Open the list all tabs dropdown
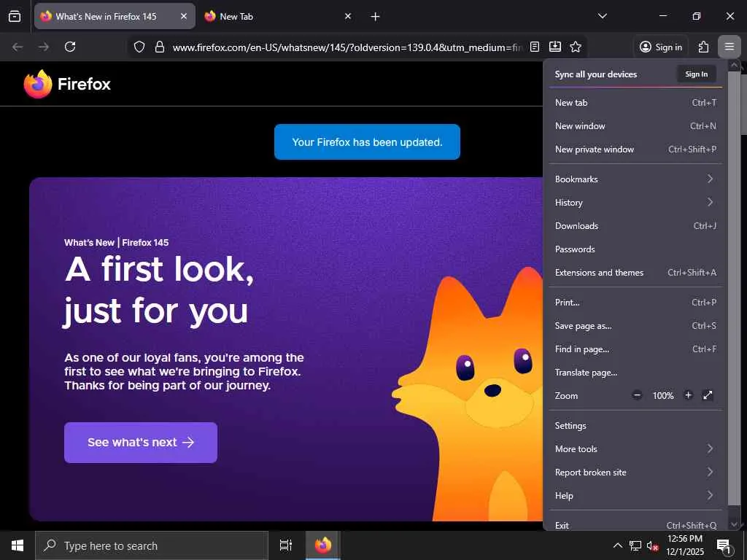 [x=602, y=16]
